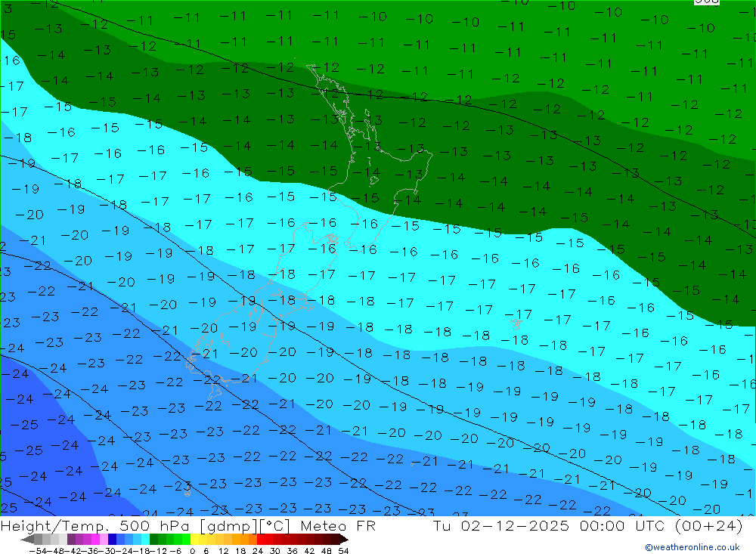Choose the light cyan legend swatch near -18
This screenshot has width=756, height=554.
pos(145,539)
